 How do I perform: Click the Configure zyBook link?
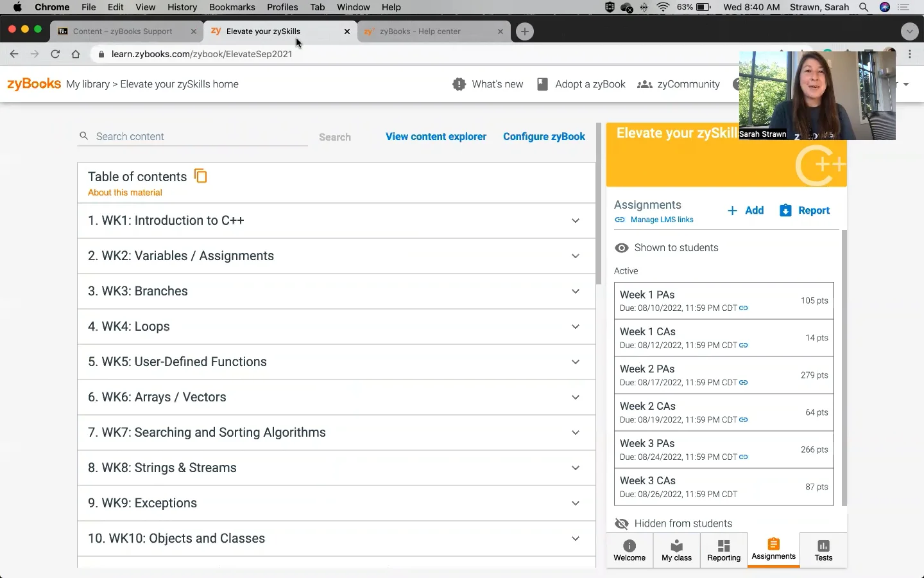(544, 137)
